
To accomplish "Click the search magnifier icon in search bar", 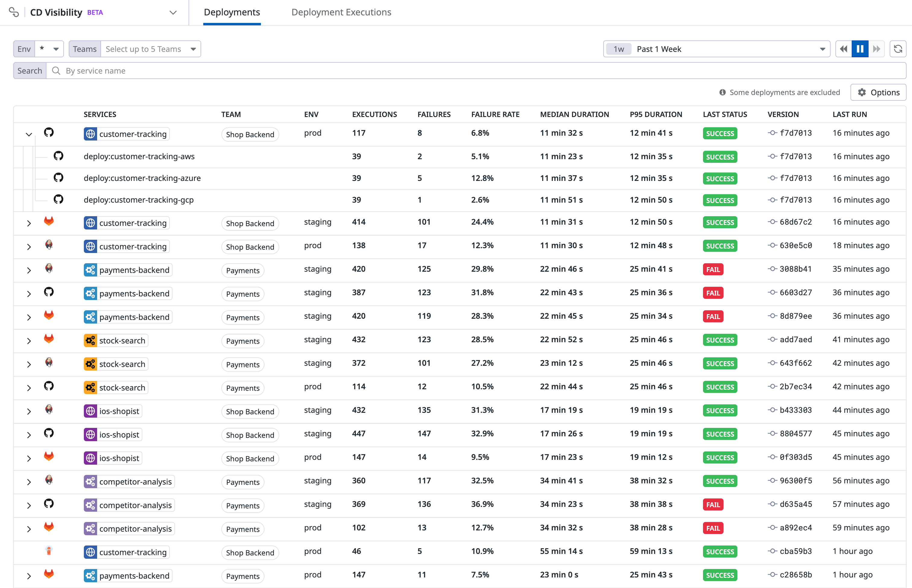I will [56, 71].
